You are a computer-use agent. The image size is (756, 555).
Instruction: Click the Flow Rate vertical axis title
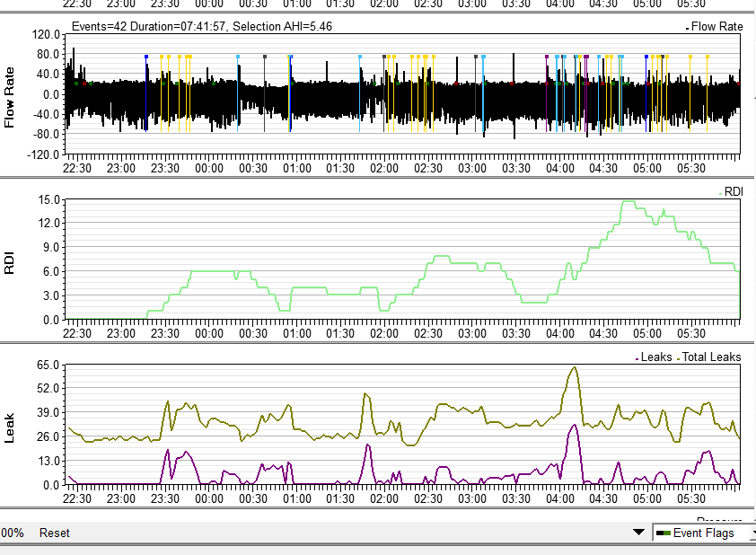pyautogui.click(x=11, y=94)
